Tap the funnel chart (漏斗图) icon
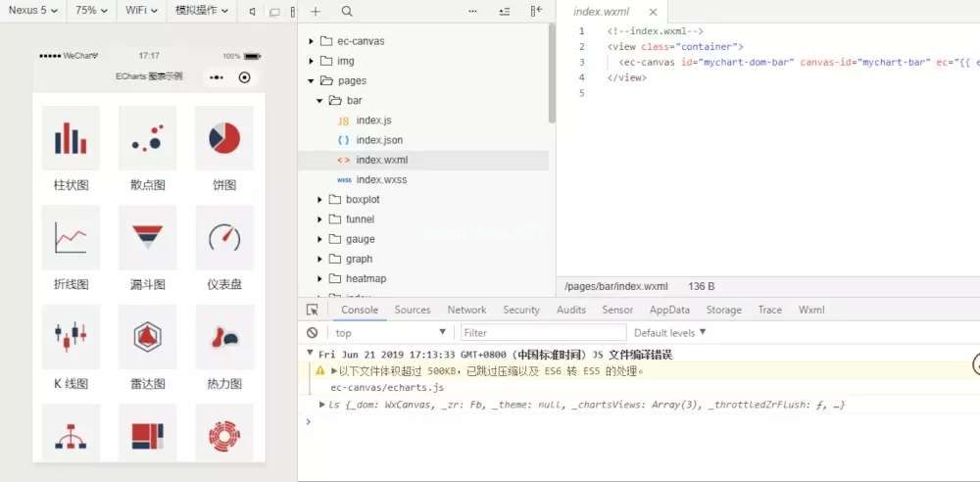Image resolution: width=980 pixels, height=482 pixels. (147, 238)
